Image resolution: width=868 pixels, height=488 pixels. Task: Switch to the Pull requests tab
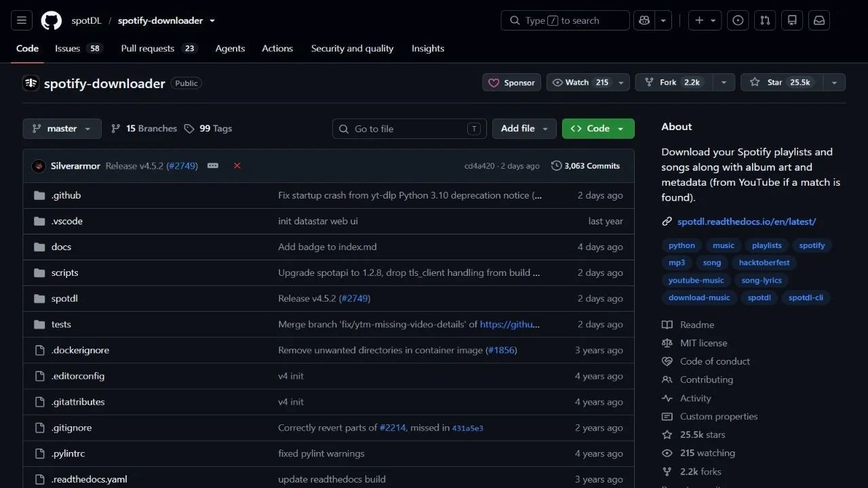(159, 49)
